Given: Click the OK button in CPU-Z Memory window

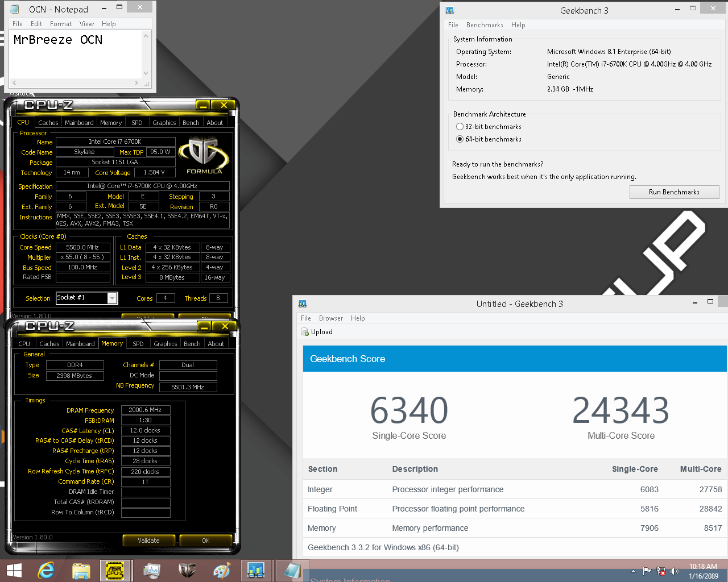Looking at the screenshot, I should pyautogui.click(x=205, y=541).
